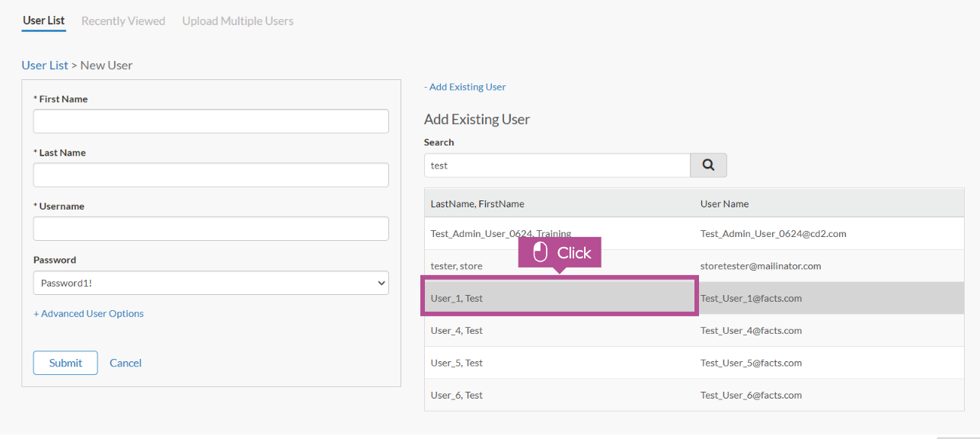This screenshot has width=980, height=439.
Task: Select storetester@mailinator.com cell
Action: coord(761,266)
